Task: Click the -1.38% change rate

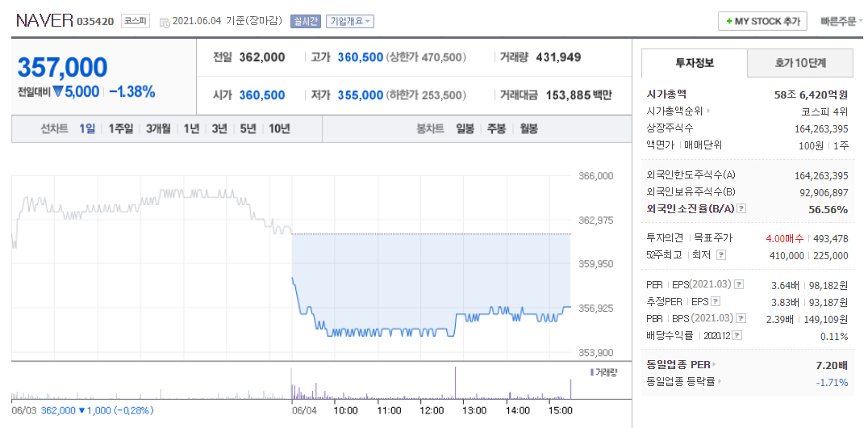Action: click(131, 92)
